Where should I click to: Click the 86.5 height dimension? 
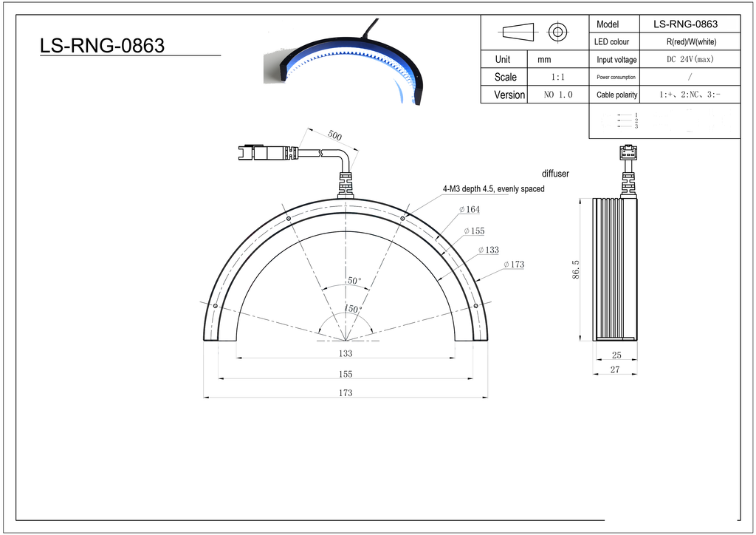tap(576, 270)
